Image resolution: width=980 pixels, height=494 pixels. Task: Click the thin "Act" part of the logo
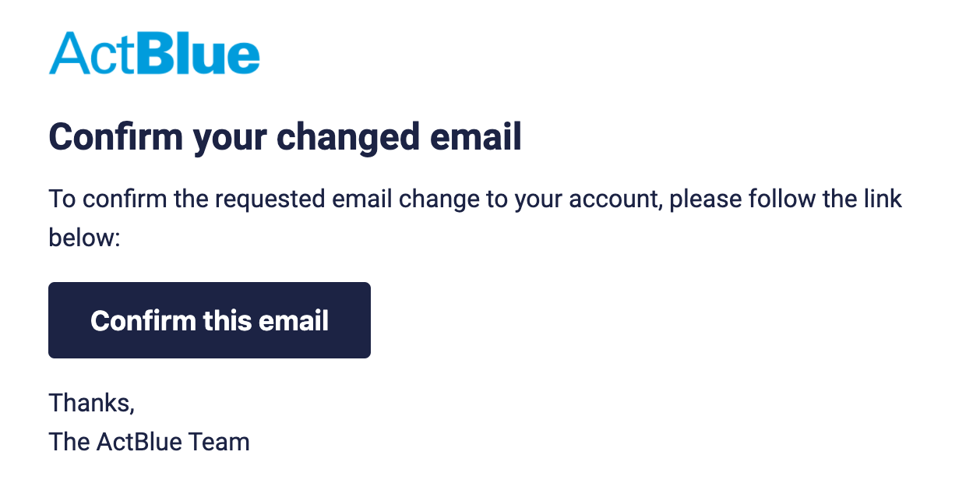point(96,53)
